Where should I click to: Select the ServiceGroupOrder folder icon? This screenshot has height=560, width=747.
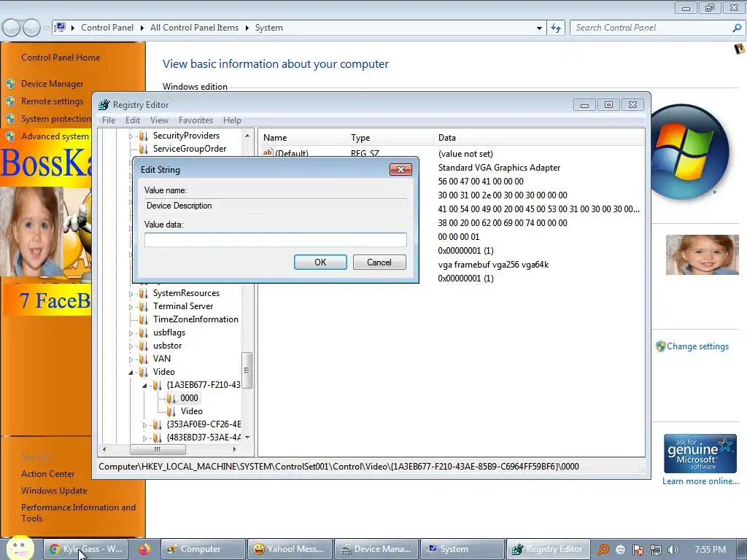pos(143,149)
